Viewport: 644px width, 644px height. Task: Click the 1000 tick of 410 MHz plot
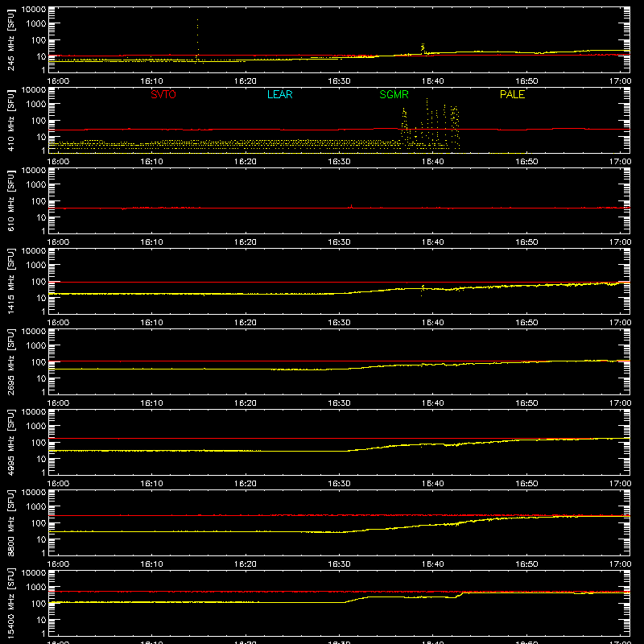click(36, 105)
